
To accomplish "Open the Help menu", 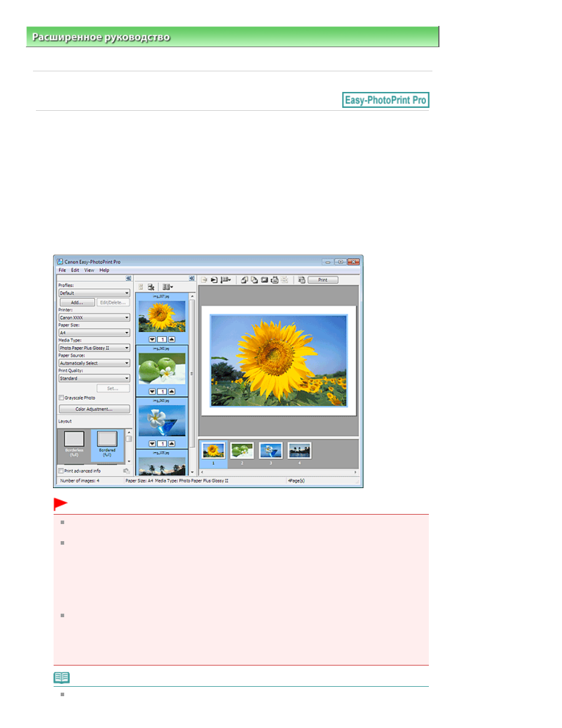I will (x=104, y=270).
